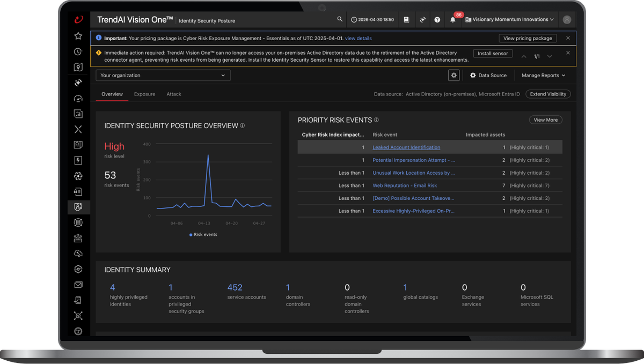Screen dimensions: 644x364
Task: Click the 452 service accounts count
Action: (235, 287)
